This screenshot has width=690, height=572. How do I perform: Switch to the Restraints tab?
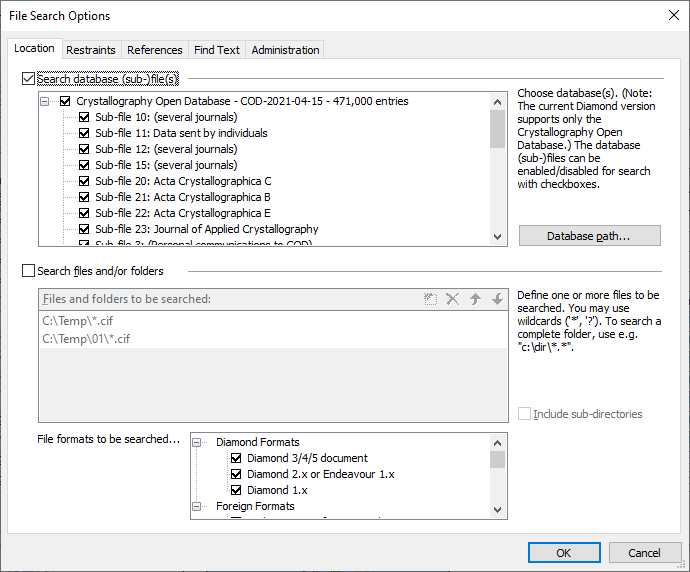pos(91,50)
